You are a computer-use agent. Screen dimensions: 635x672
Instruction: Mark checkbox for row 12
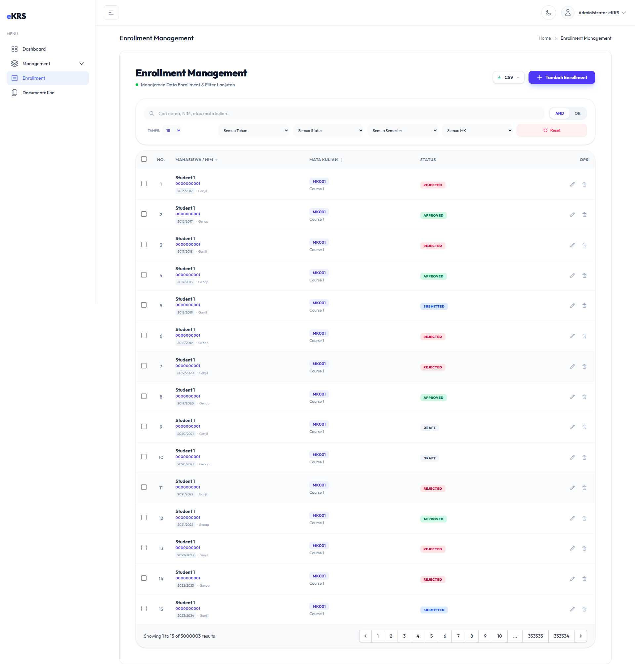pos(144,518)
